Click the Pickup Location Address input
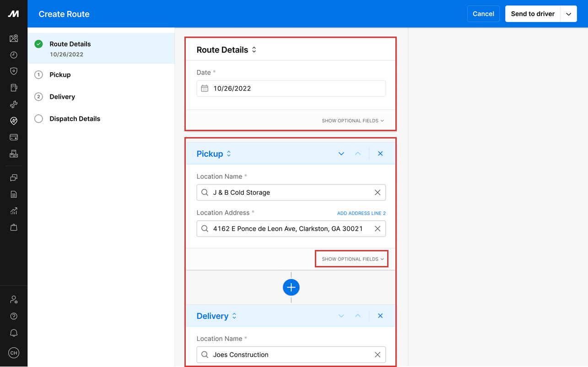588x367 pixels. (291, 229)
